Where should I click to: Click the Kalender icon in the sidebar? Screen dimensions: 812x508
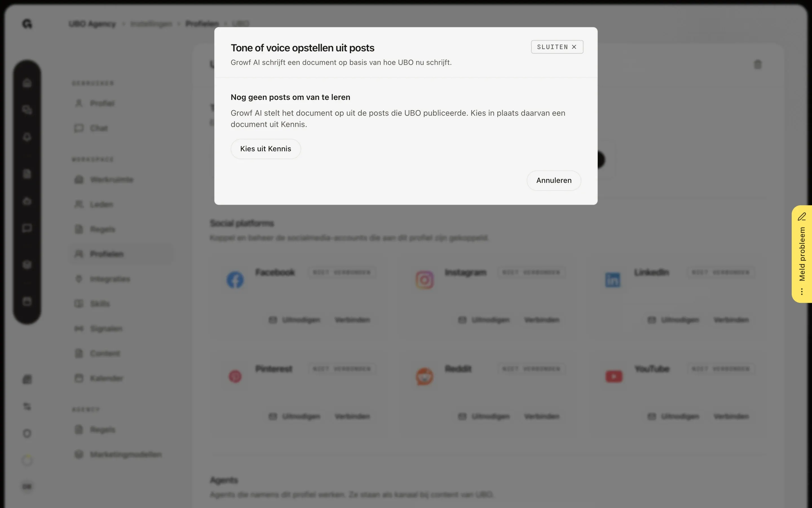pos(79,378)
